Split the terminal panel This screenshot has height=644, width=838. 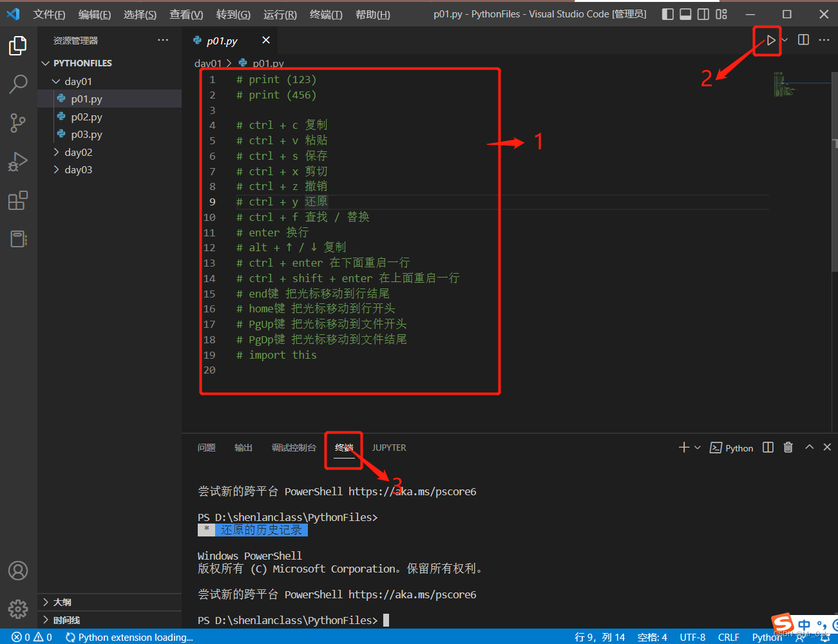[x=768, y=447]
